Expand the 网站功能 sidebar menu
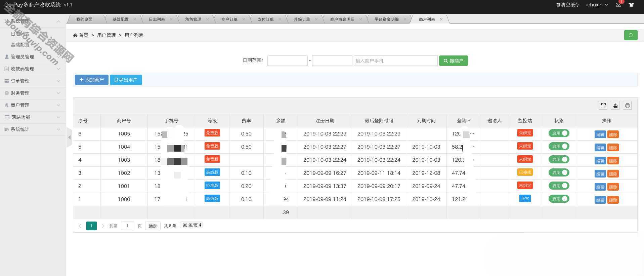 click(x=33, y=117)
